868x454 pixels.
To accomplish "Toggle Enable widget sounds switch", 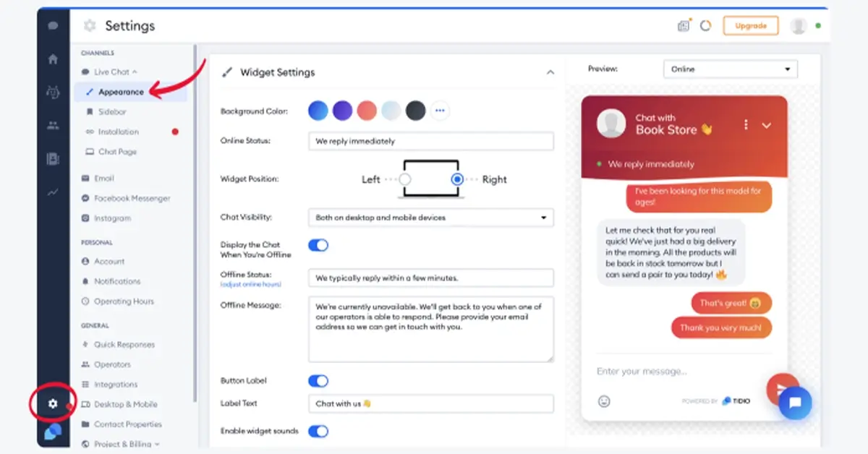I will point(318,432).
